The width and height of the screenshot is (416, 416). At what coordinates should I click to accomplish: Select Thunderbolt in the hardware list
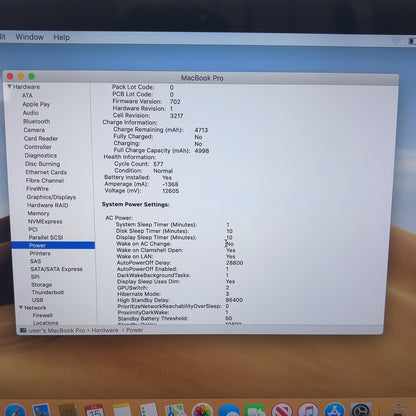pyautogui.click(x=48, y=292)
